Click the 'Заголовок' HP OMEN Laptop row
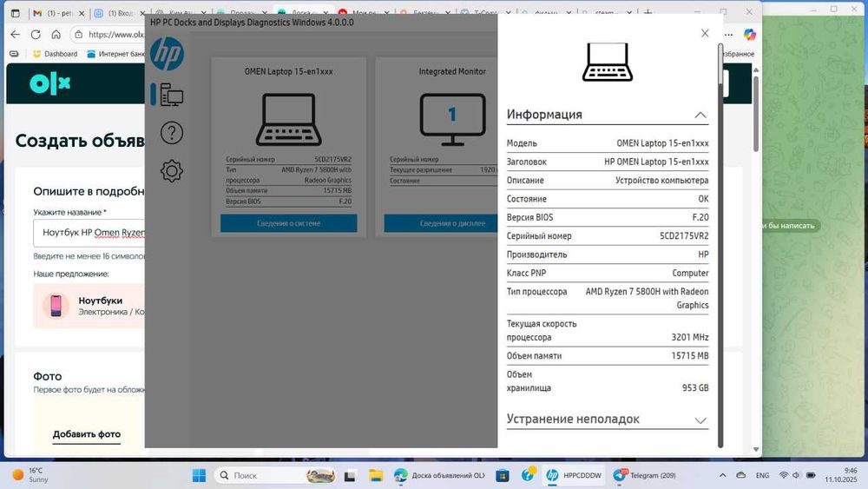This screenshot has width=868, height=489. click(608, 162)
